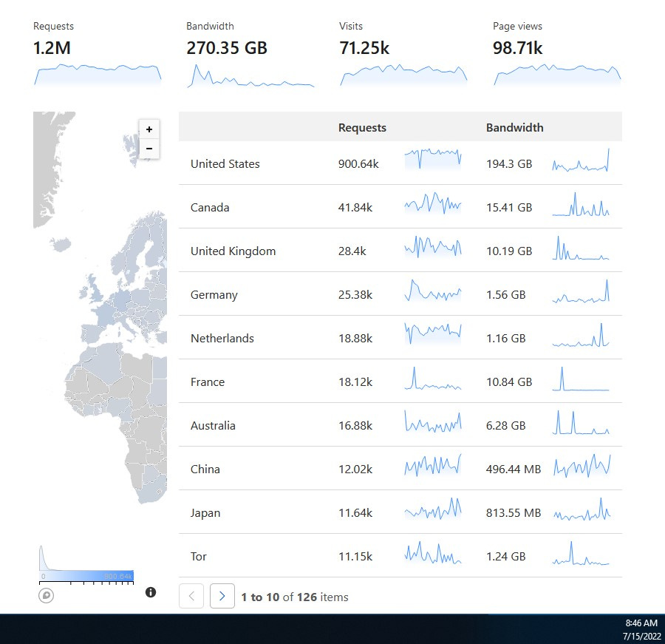The height and width of the screenshot is (644, 665).
Task: Click the 1.16 GB bandwidth value
Action: coord(506,339)
